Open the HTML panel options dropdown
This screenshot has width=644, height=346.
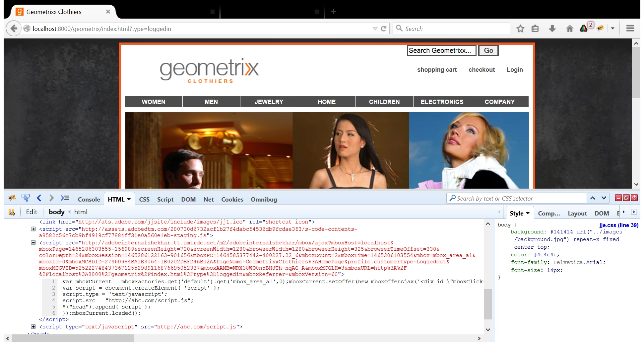(x=129, y=199)
